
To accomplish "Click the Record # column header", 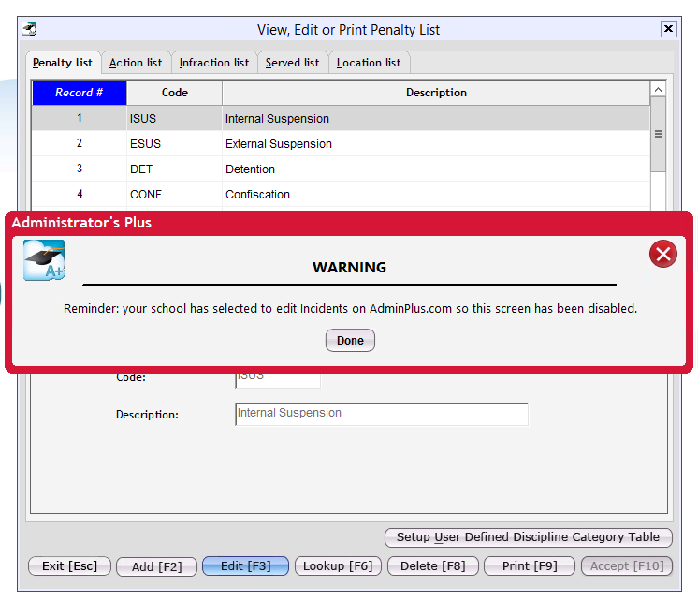I will pyautogui.click(x=80, y=93).
